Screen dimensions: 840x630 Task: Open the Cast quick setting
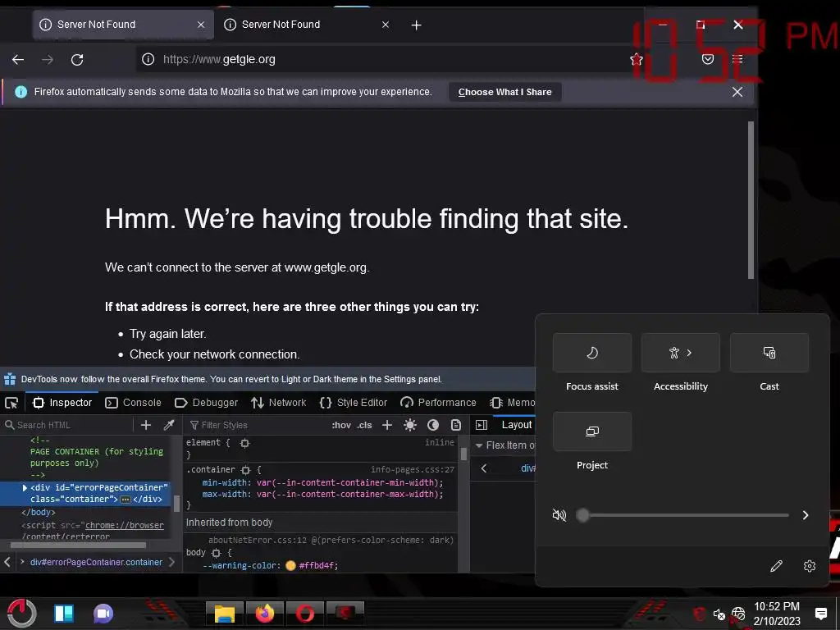point(769,353)
